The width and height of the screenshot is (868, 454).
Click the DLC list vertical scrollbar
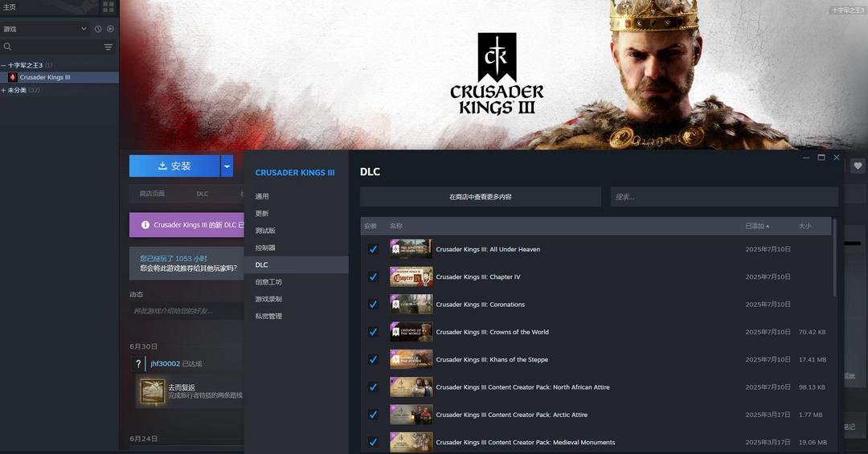pyautogui.click(x=834, y=259)
